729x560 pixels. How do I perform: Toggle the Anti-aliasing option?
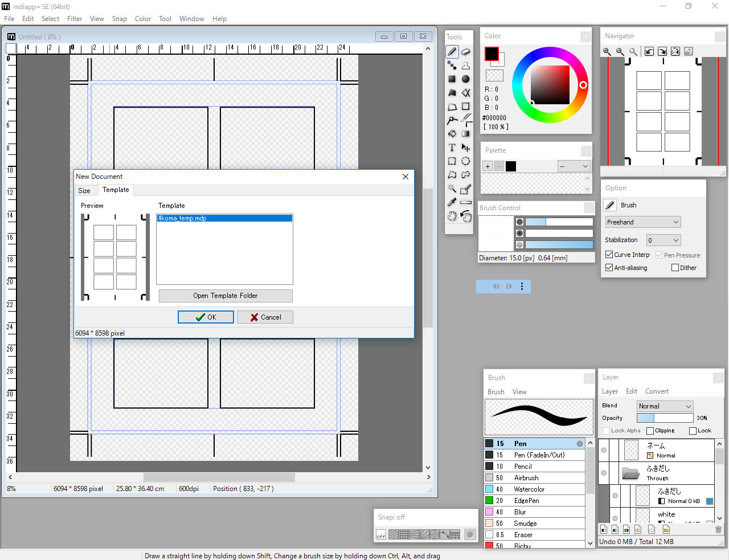click(x=609, y=268)
